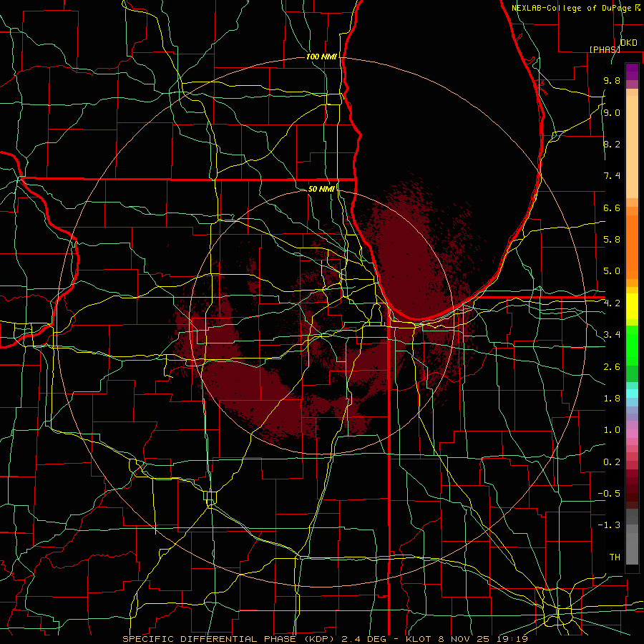Viewport: 644px width, 644px height.
Task: Click the "TH" threshold legend label
Action: (615, 557)
